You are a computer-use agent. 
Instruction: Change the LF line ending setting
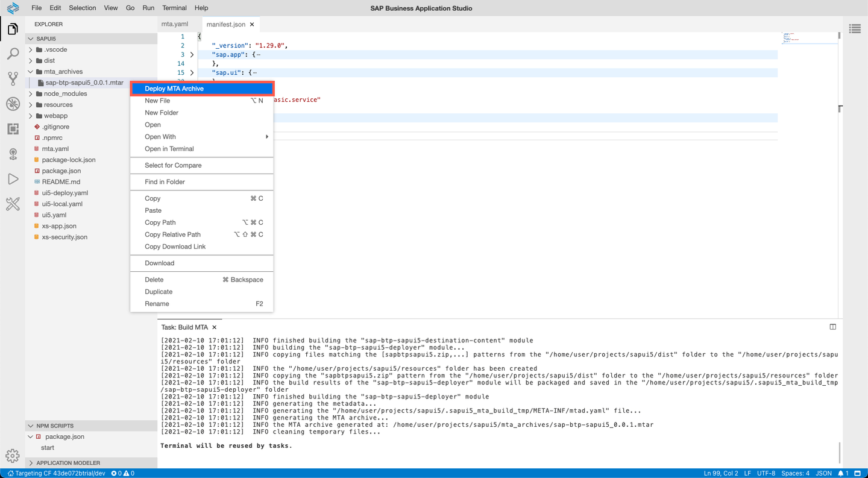[x=747, y=473]
